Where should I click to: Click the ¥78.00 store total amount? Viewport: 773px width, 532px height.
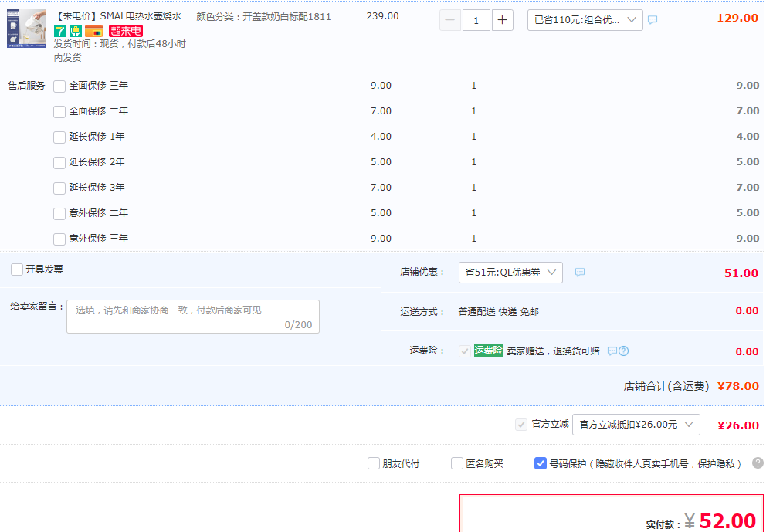[738, 386]
